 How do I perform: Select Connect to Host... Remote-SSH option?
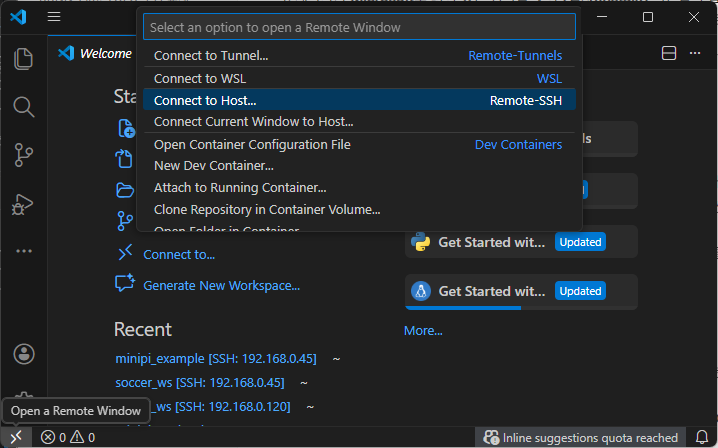[359, 100]
